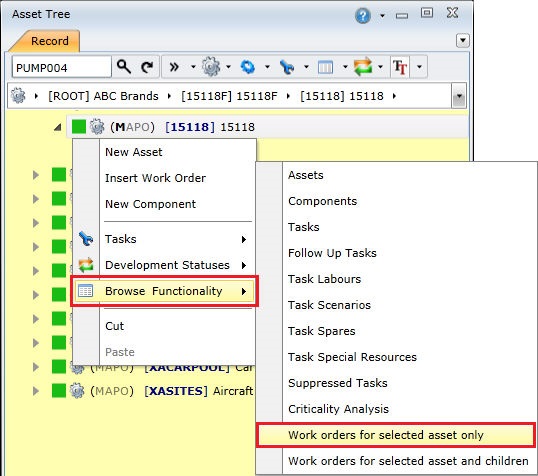Viewport: 538px width, 476px height.
Task: Click the blue circular sync icon
Action: (x=248, y=67)
